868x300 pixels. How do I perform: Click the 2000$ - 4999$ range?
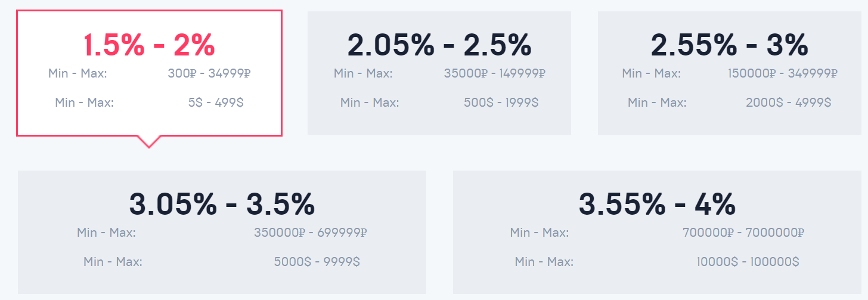(789, 103)
